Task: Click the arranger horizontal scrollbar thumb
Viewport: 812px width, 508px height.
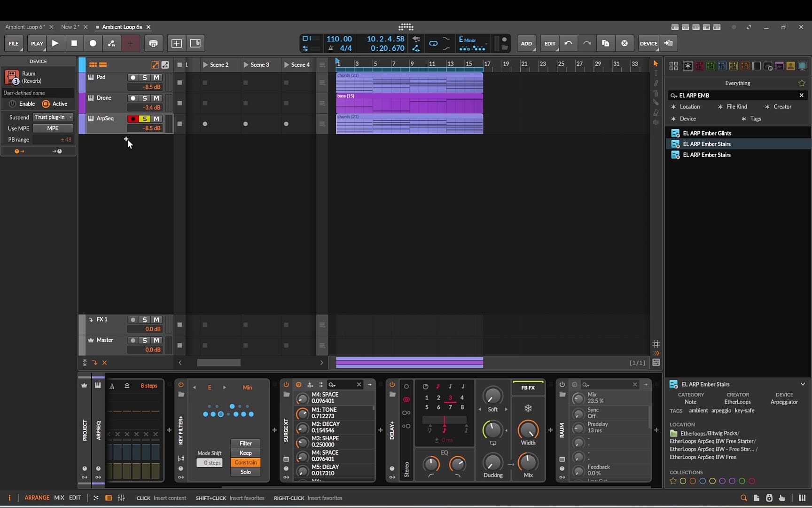Action: [x=219, y=363]
